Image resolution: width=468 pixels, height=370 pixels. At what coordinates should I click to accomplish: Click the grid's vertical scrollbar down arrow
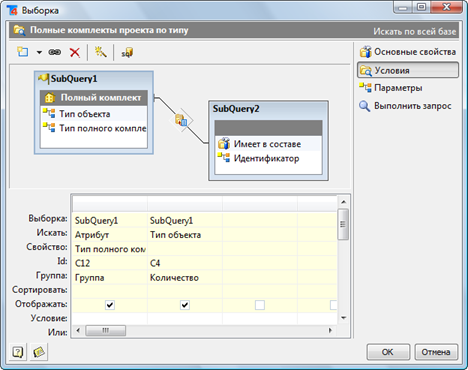coord(343,318)
